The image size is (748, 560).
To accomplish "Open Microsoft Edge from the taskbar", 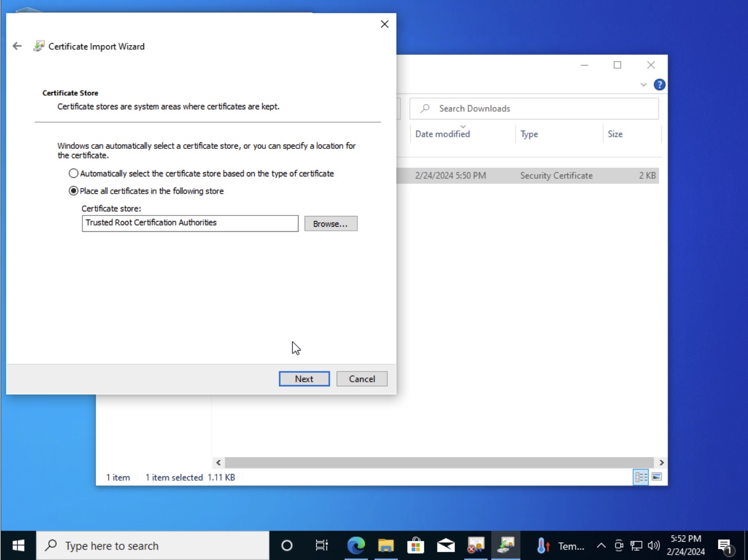I will (x=356, y=546).
